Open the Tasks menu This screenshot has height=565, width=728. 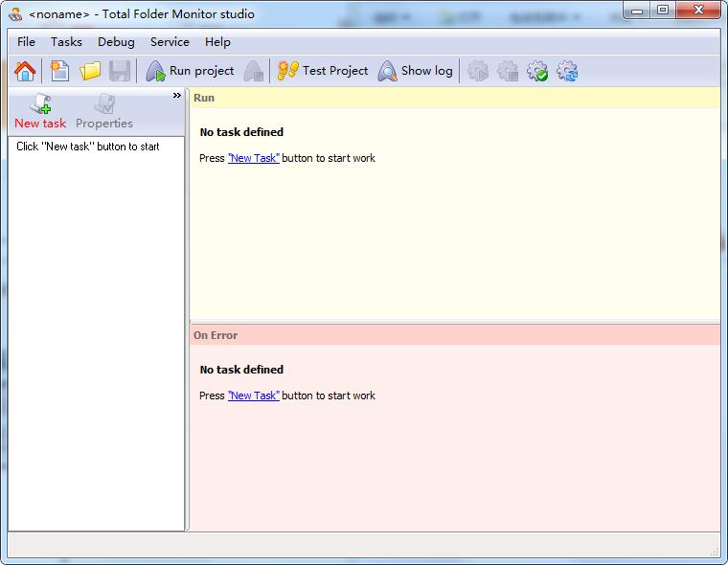[66, 42]
